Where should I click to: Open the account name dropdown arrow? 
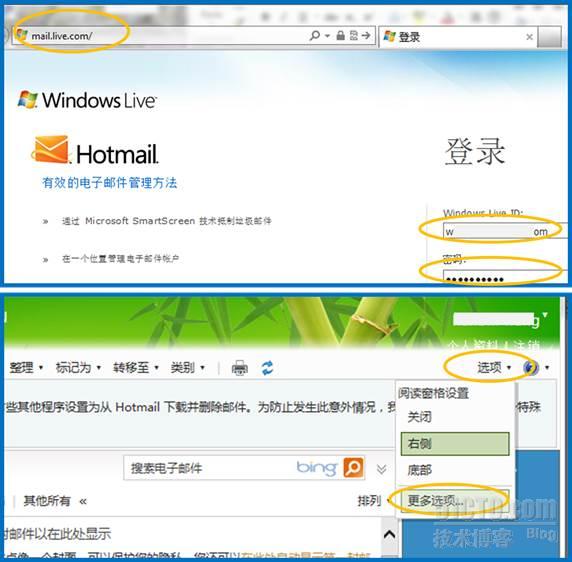coord(545,314)
